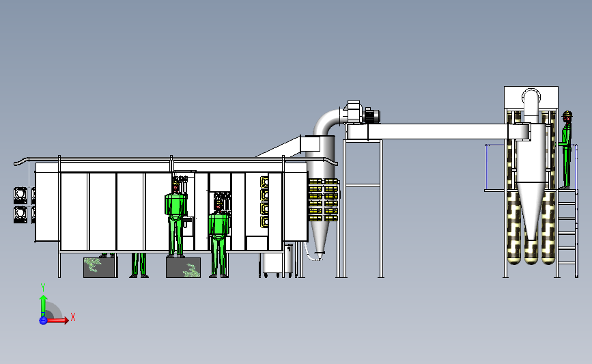Select the curved elbow duct above center cyclone
Screen dimensions: 592x364
tap(326, 122)
